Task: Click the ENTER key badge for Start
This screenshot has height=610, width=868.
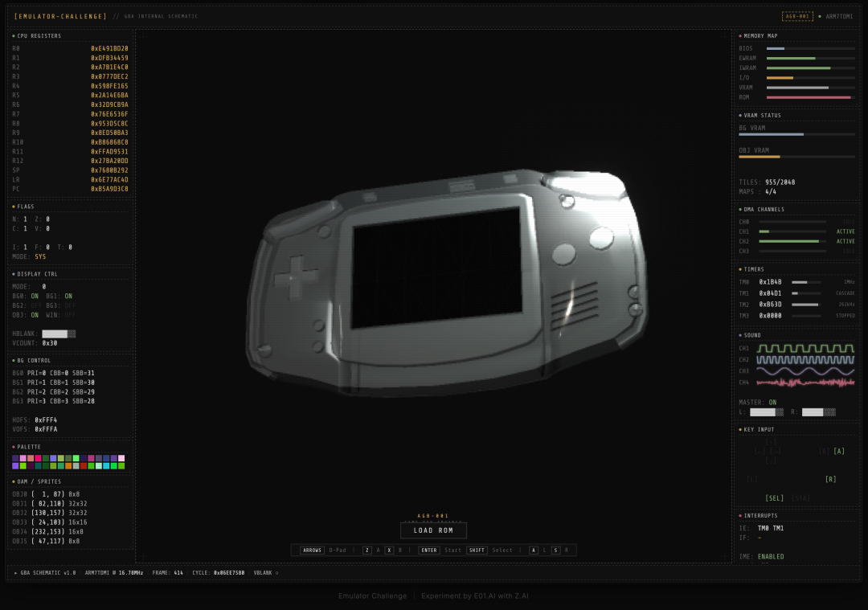Action: point(429,551)
